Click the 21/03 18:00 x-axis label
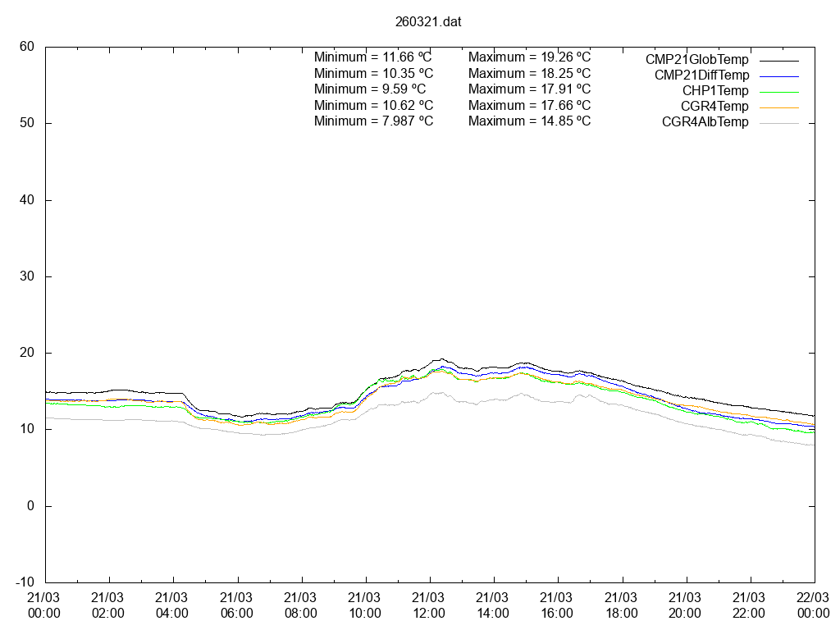 621,605
